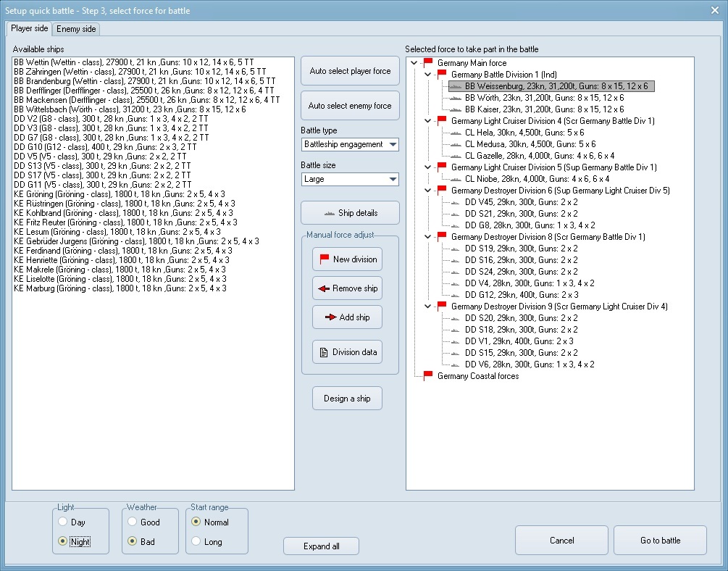The image size is (728, 571).
Task: Switch to the Player side tab
Action: tap(30, 28)
